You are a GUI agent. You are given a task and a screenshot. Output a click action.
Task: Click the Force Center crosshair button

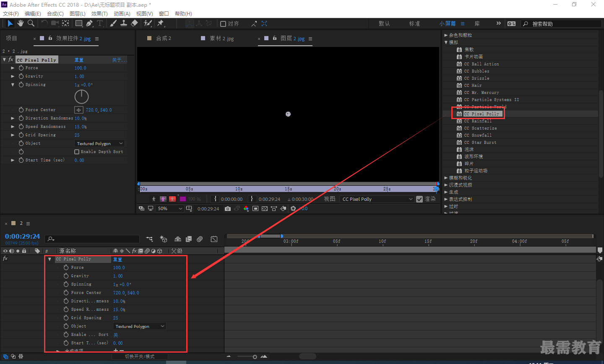point(78,110)
